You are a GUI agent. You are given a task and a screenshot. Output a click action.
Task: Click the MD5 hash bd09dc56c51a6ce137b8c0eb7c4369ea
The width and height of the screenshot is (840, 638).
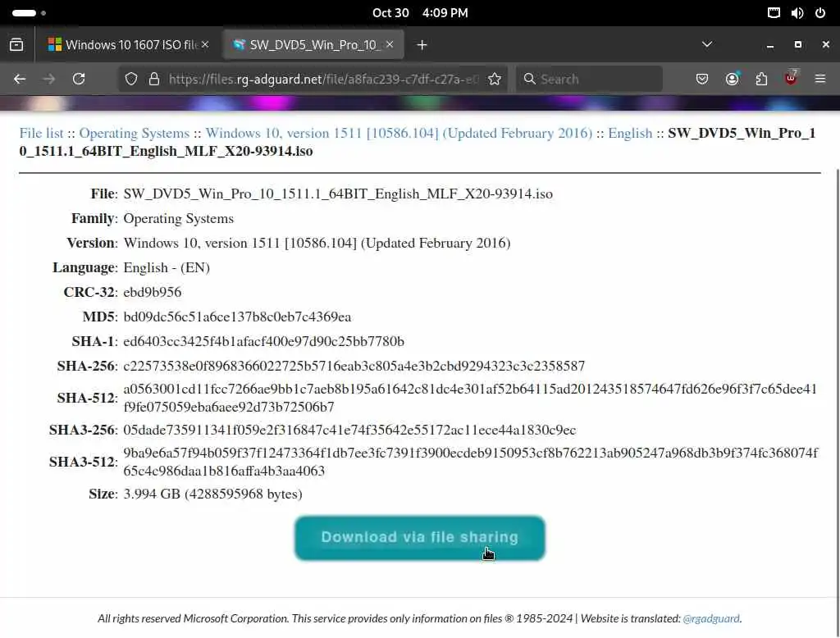tap(237, 317)
